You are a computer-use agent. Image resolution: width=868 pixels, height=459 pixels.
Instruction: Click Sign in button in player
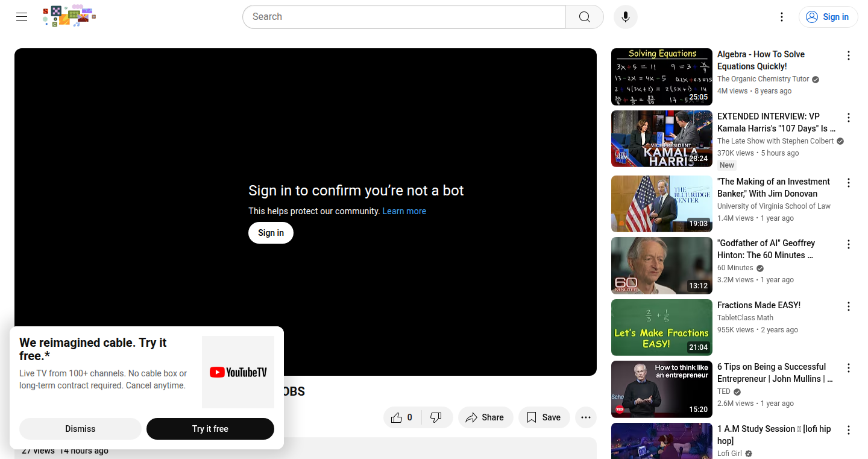(271, 233)
